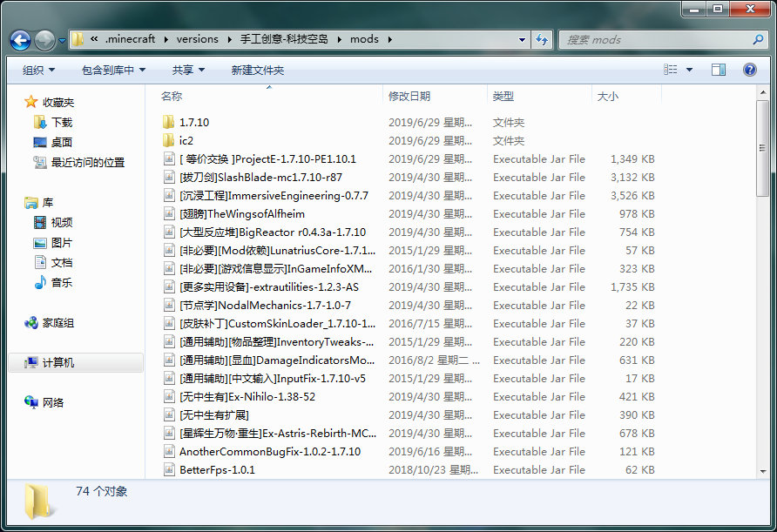This screenshot has height=532, width=777.
Task: Open the 包含到库中 dropdown
Action: (113, 70)
